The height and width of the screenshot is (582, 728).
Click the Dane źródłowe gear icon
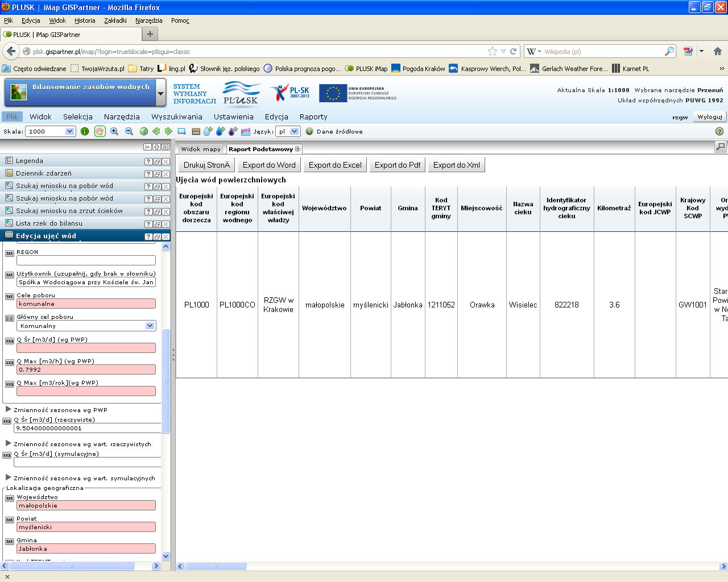point(309,131)
